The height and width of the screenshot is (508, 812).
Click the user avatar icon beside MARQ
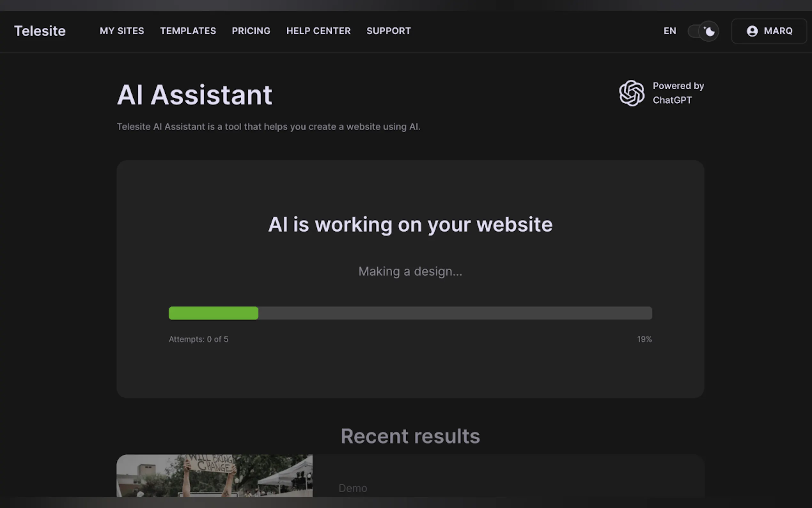coord(752,31)
